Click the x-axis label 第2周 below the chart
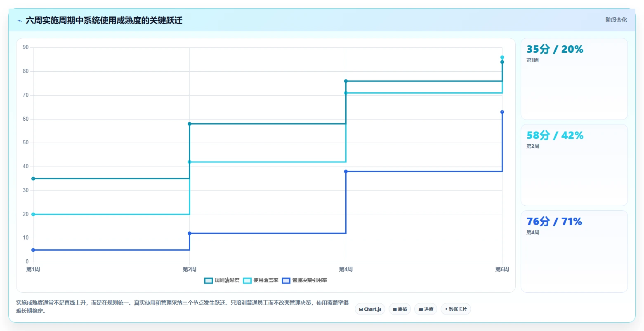The image size is (644, 331). [189, 269]
